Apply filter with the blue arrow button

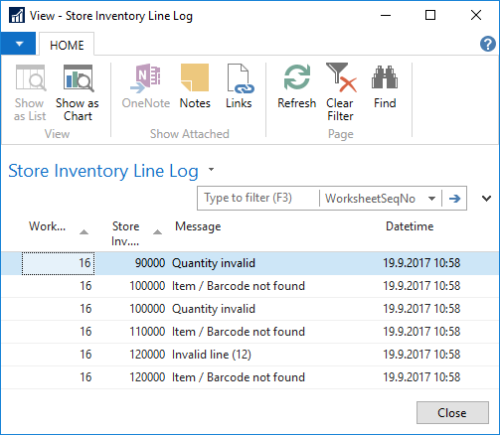[x=454, y=199]
